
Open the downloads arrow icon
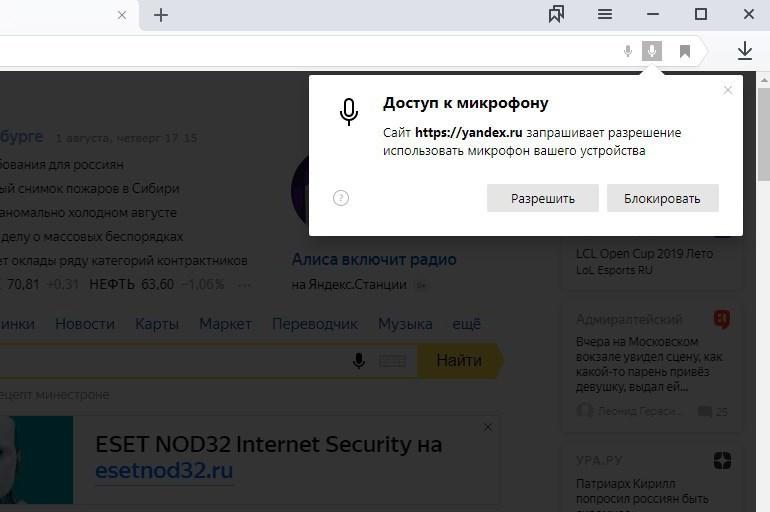[745, 51]
